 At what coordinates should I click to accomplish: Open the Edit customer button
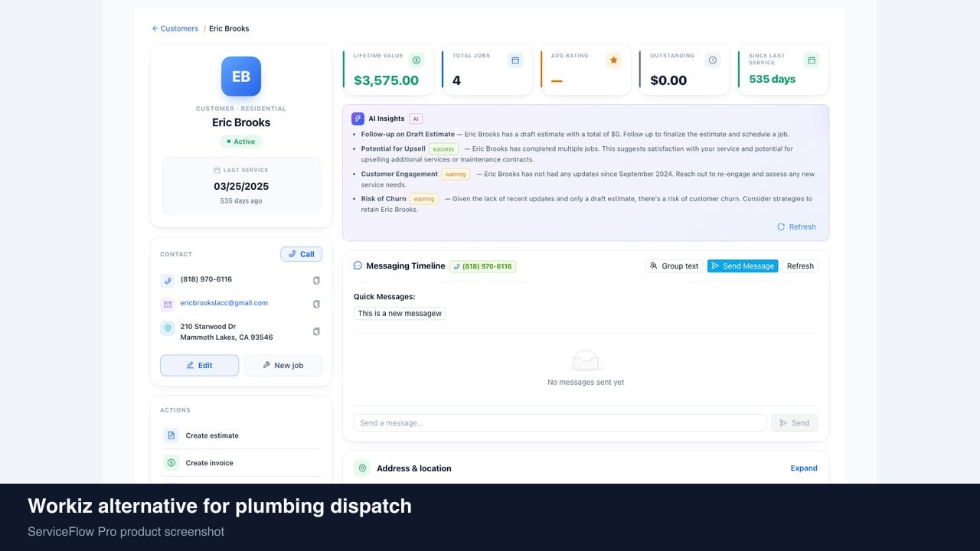tap(199, 365)
